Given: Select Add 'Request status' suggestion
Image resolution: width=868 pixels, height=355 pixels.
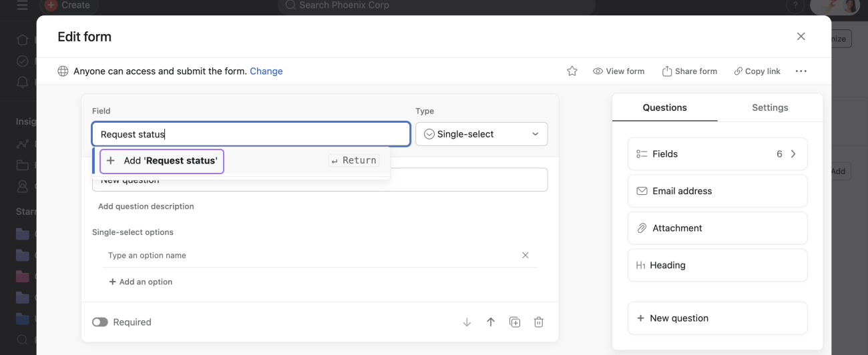Looking at the screenshot, I should click(162, 161).
